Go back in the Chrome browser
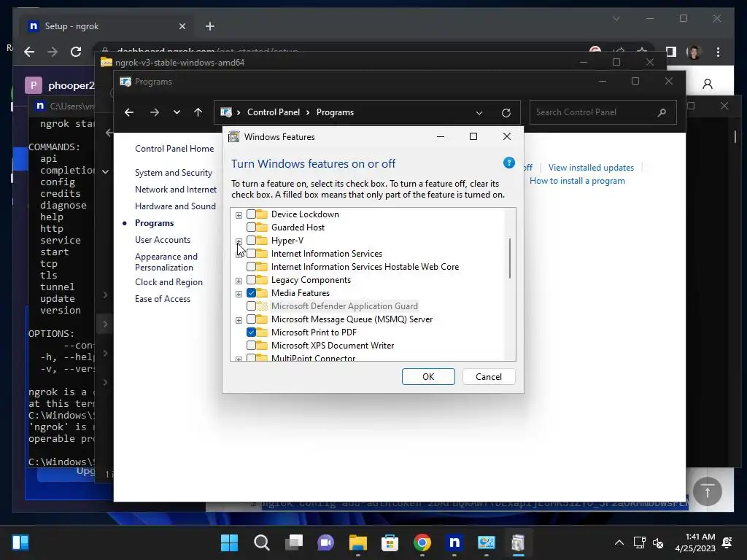Screen dimensions: 747x560 coord(29,52)
